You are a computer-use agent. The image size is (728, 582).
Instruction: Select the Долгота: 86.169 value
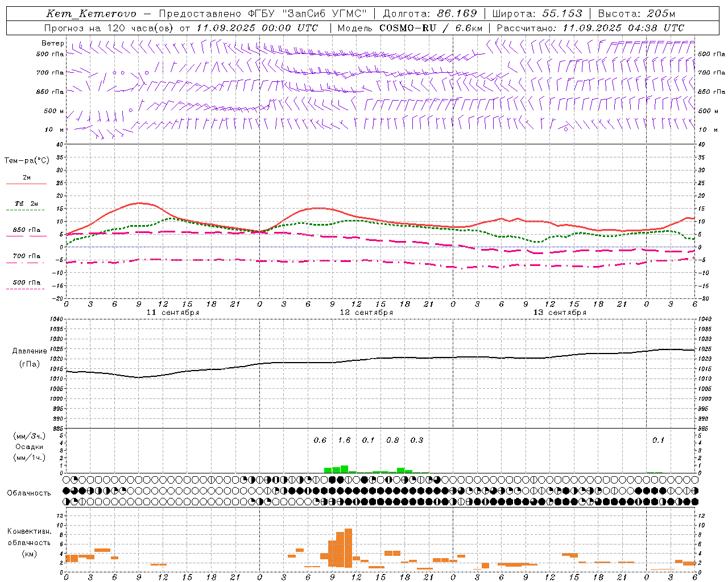coord(430,14)
